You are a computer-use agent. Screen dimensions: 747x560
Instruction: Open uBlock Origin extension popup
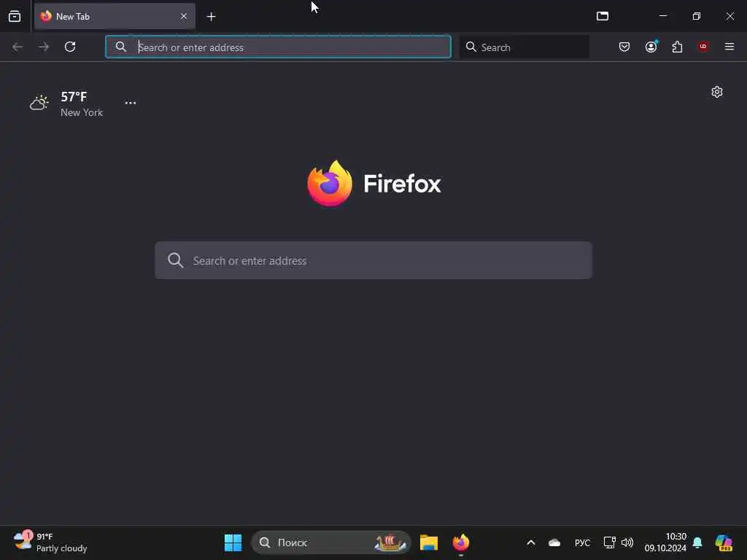coord(703,47)
